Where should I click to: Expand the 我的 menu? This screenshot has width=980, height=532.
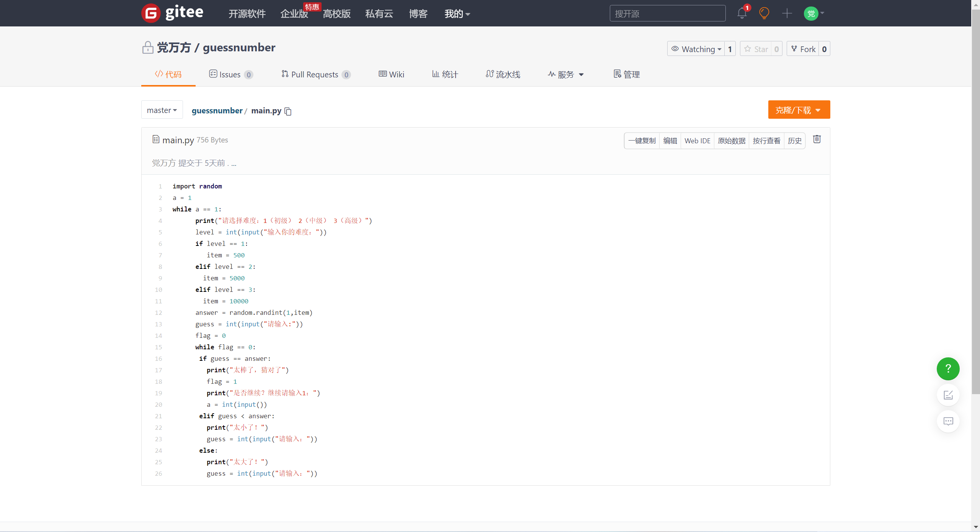(457, 14)
